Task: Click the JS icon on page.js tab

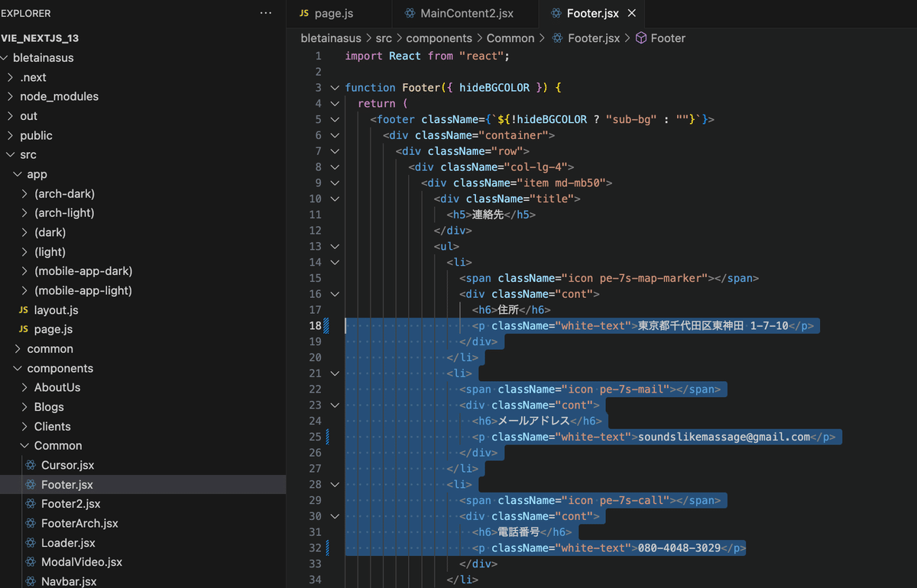Action: (x=304, y=13)
